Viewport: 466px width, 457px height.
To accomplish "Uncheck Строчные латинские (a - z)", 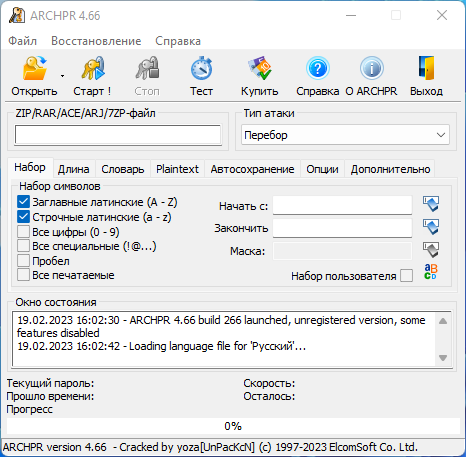I will tap(23, 217).
